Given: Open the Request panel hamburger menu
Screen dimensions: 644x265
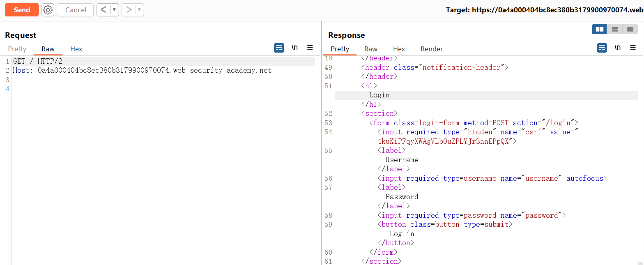Looking at the screenshot, I should (x=310, y=48).
